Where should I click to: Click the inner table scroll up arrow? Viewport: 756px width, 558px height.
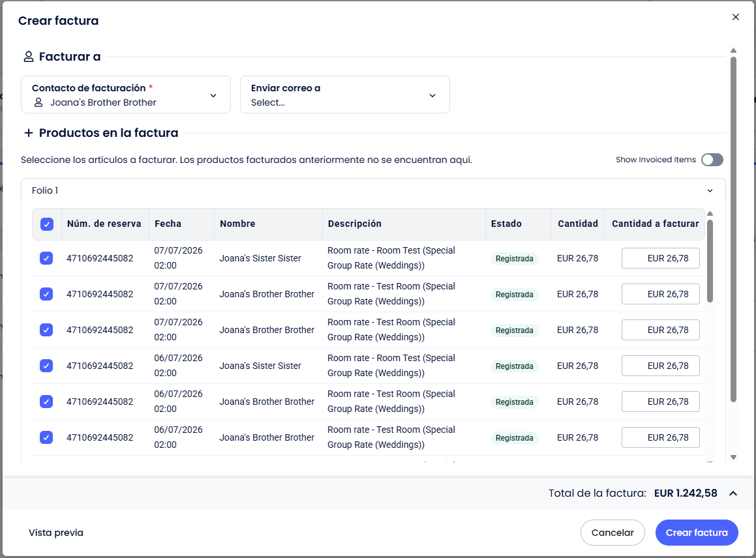(710, 213)
